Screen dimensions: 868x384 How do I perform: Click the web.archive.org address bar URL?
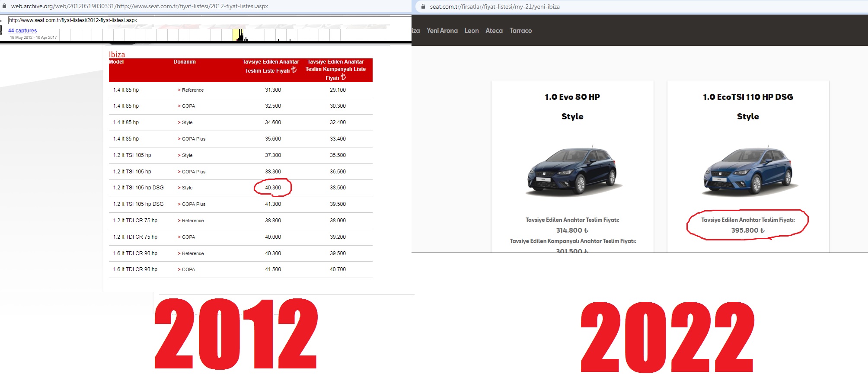point(140,6)
